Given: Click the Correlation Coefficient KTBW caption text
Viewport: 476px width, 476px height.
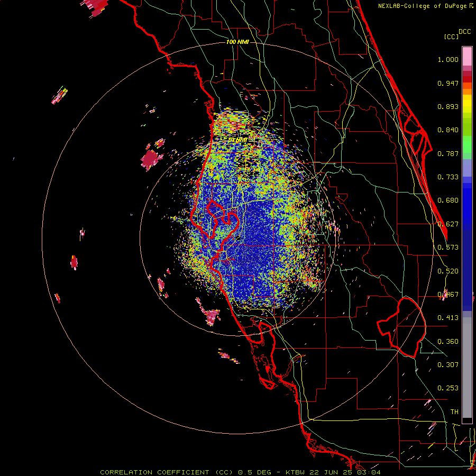Looking at the screenshot, I should click(x=240, y=472).
